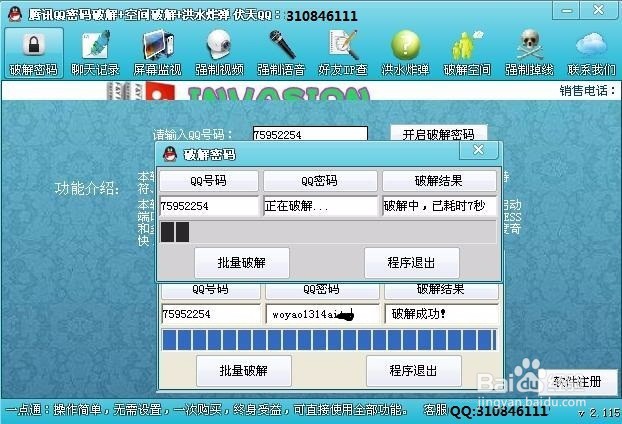Click the 功能介绍 label
This screenshot has height=424, width=622.
pos(87,188)
